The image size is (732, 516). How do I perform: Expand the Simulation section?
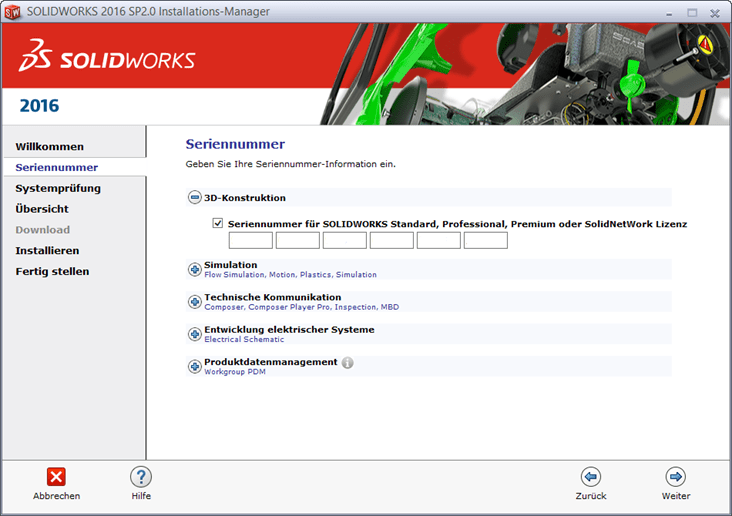pos(195,269)
